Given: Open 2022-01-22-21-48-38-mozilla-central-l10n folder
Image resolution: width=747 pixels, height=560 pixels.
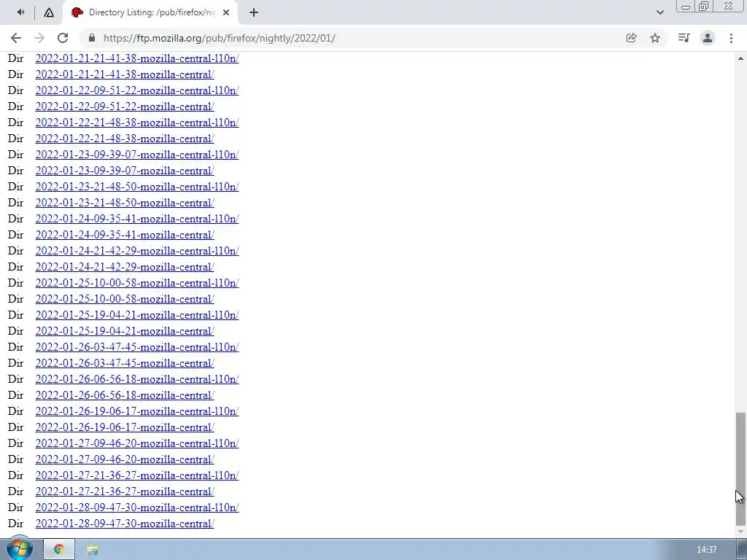Looking at the screenshot, I should [x=136, y=122].
